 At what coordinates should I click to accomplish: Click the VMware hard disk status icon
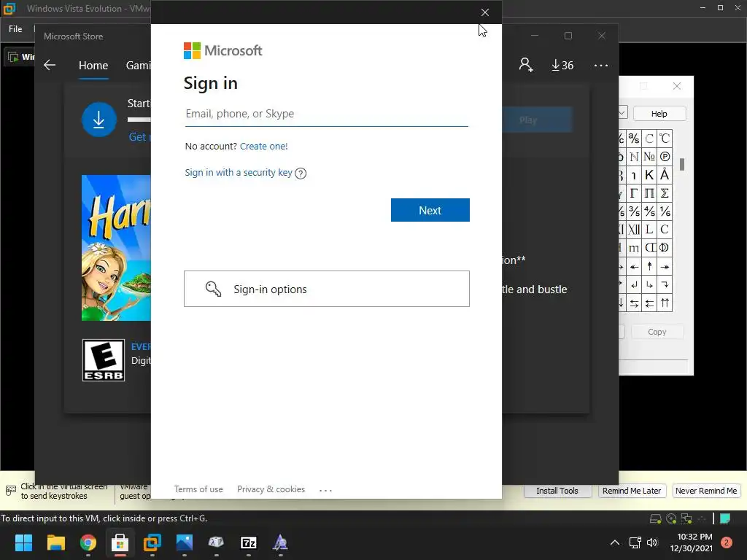click(x=656, y=518)
